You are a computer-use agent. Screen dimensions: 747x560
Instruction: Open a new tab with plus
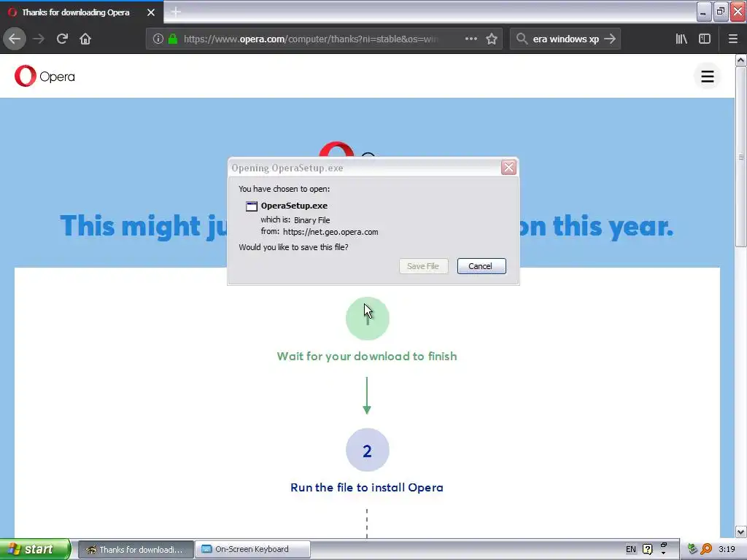click(176, 12)
